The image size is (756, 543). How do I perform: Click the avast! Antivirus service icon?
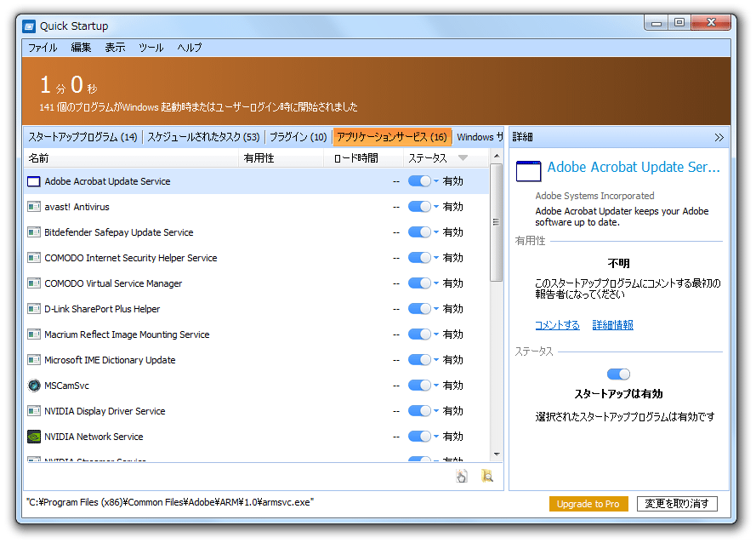click(x=34, y=207)
